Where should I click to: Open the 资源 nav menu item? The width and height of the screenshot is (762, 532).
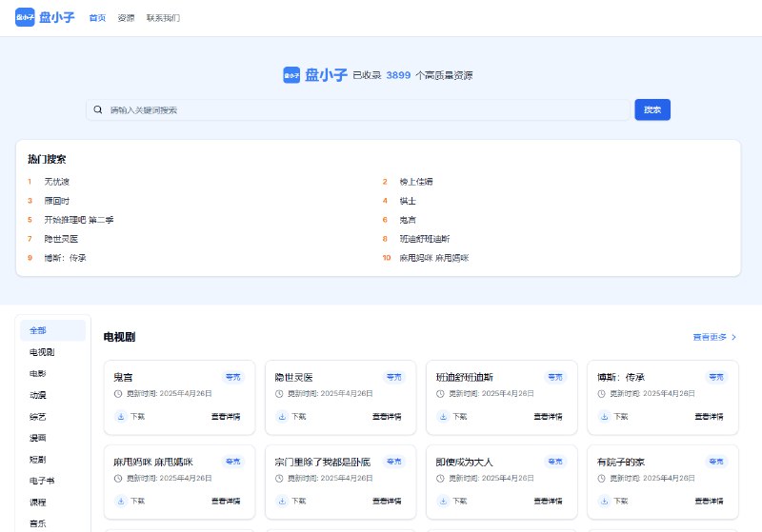126,18
